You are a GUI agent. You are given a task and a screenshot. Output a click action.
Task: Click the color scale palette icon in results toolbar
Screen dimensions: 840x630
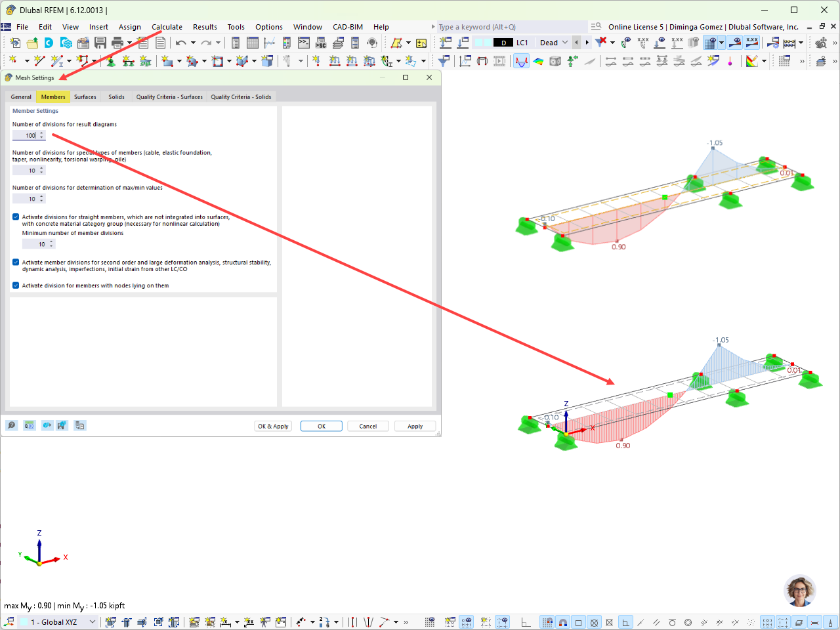coord(751,60)
